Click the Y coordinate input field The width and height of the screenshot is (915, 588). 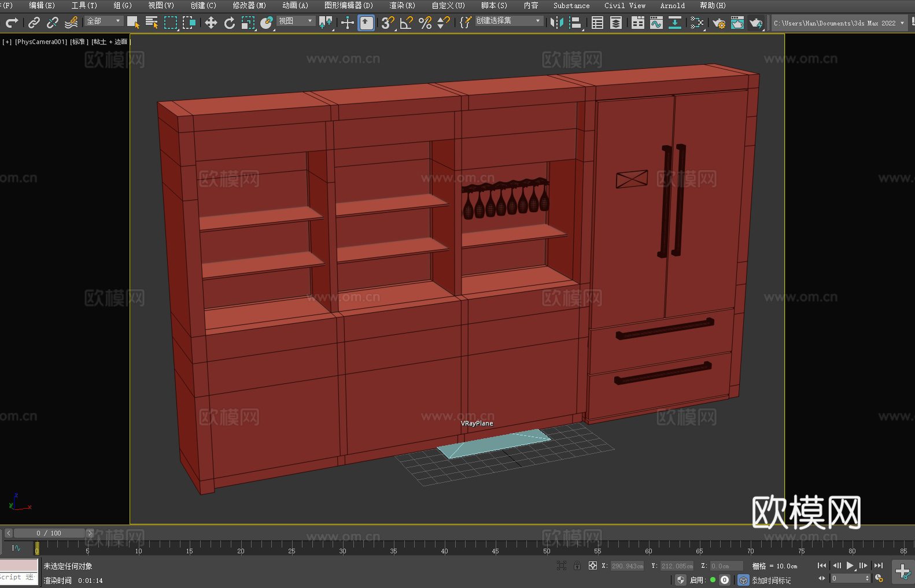pyautogui.click(x=677, y=566)
